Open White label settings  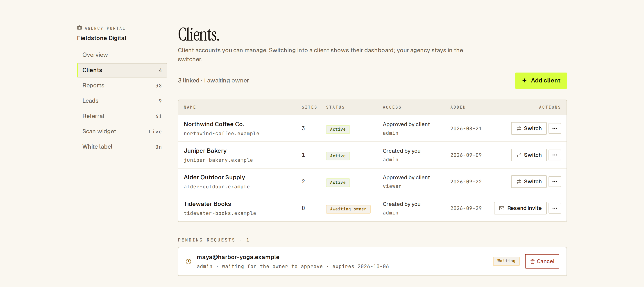[x=122, y=147]
